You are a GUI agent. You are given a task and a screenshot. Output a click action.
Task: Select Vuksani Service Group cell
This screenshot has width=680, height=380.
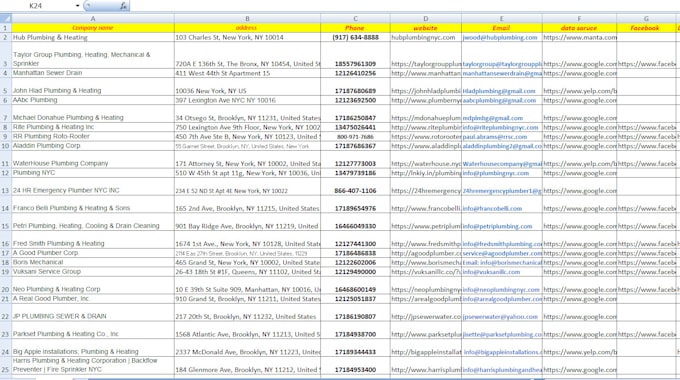[x=93, y=272]
